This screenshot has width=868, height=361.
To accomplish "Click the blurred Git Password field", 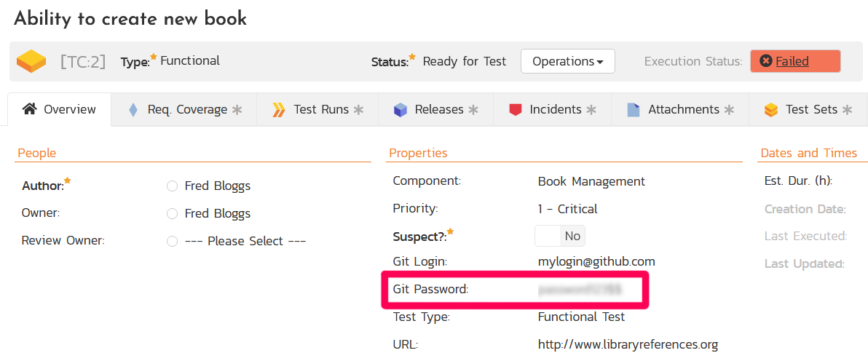I will click(580, 290).
